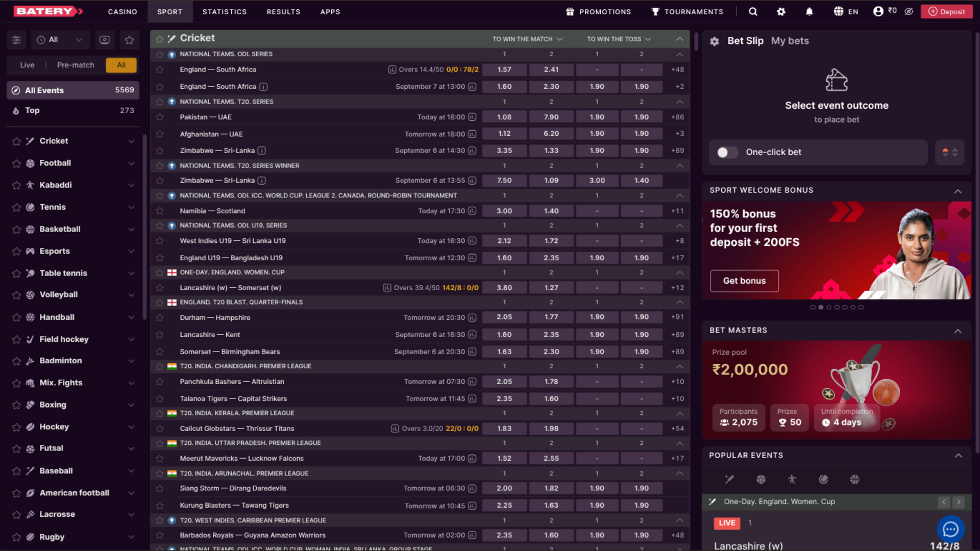980x551 pixels.
Task: Open the STATISTICS menu item
Action: 225,11
